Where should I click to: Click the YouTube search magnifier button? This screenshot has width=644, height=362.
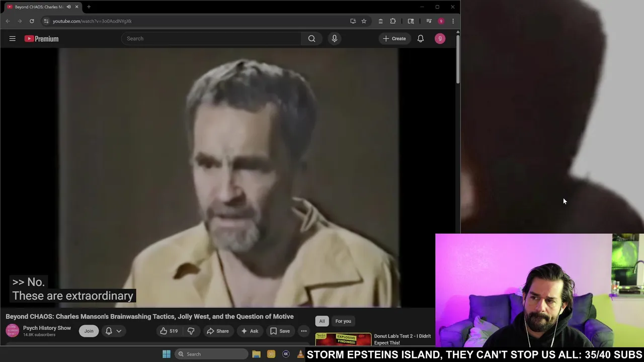tap(311, 39)
